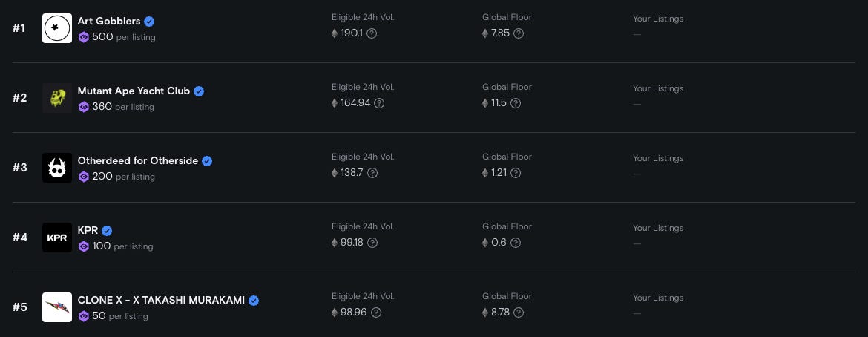Image resolution: width=868 pixels, height=337 pixels.
Task: Click purple points icon beside 500 per listing
Action: pos(84,37)
